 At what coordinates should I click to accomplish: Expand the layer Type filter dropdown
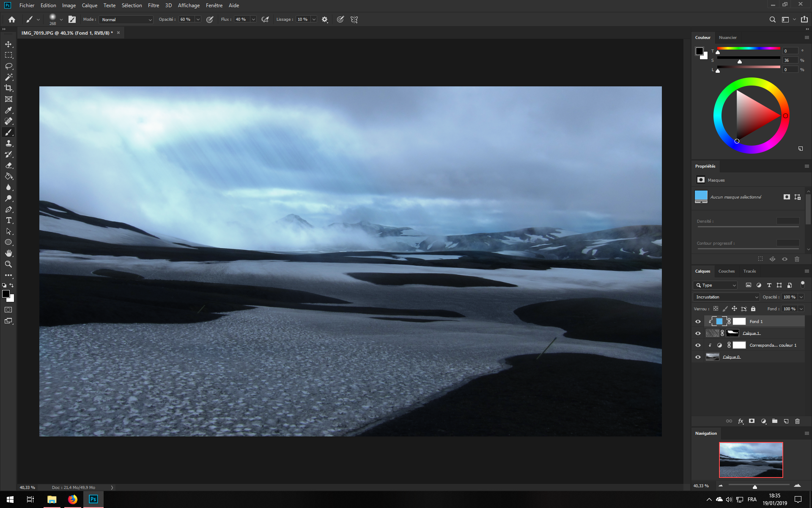tap(715, 285)
